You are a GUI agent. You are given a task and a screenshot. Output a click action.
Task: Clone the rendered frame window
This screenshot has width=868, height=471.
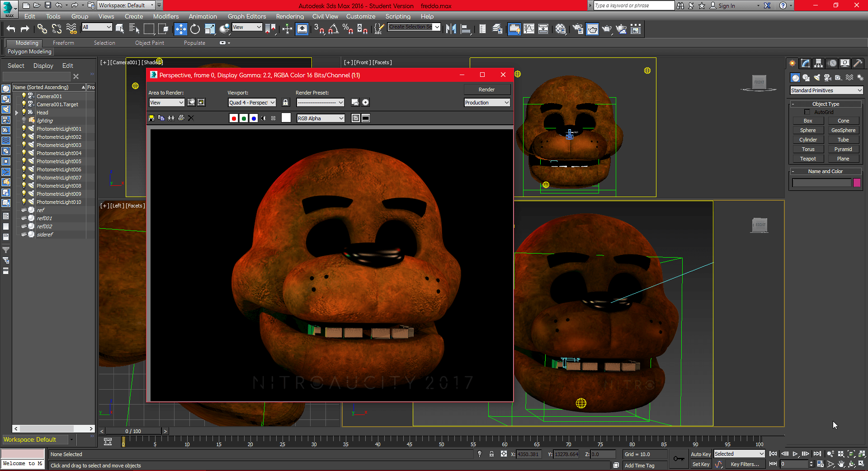171,118
